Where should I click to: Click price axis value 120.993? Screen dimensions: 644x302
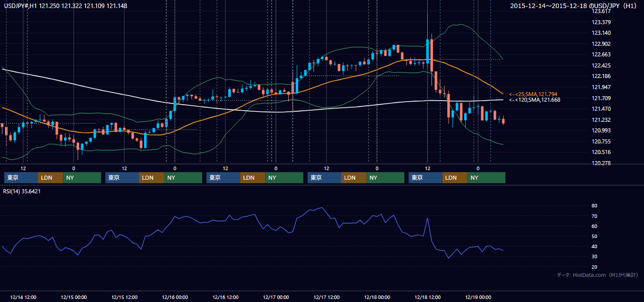tap(601, 130)
